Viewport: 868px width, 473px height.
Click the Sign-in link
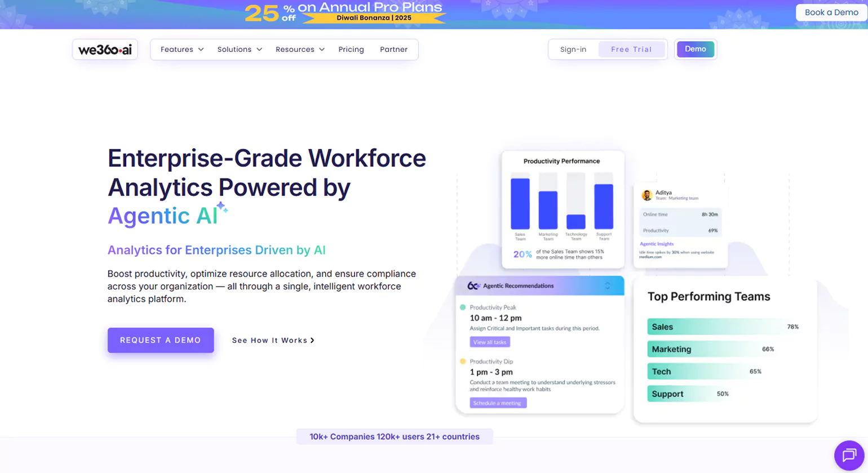click(x=573, y=50)
